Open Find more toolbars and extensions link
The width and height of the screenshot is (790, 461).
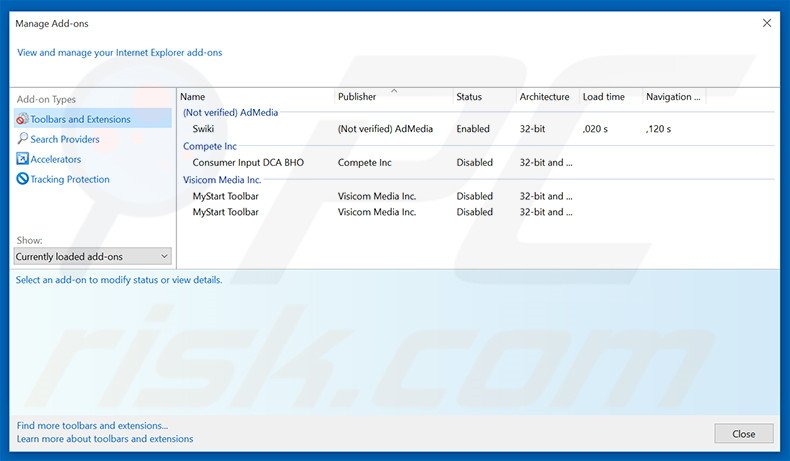[x=92, y=425]
